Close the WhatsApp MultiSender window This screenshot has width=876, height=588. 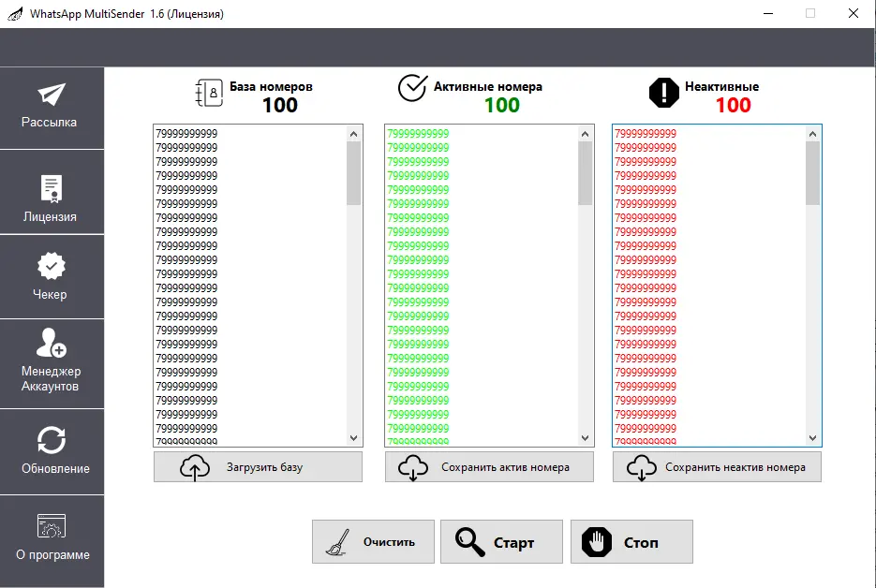854,13
